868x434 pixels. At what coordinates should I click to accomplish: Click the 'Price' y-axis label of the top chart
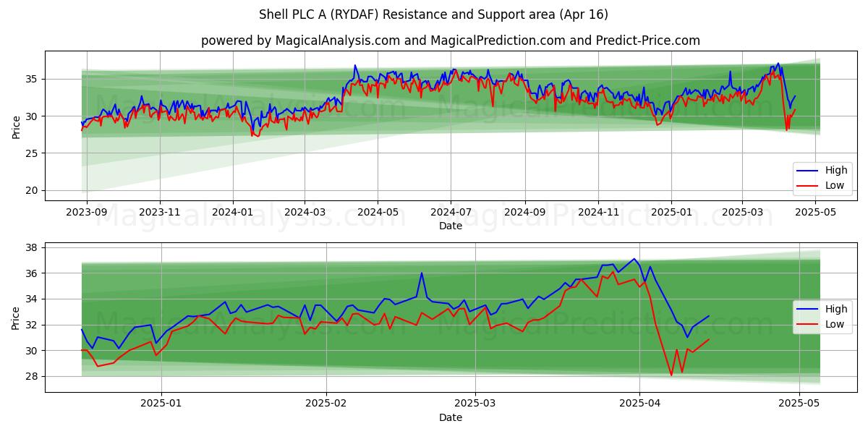[x=16, y=126]
